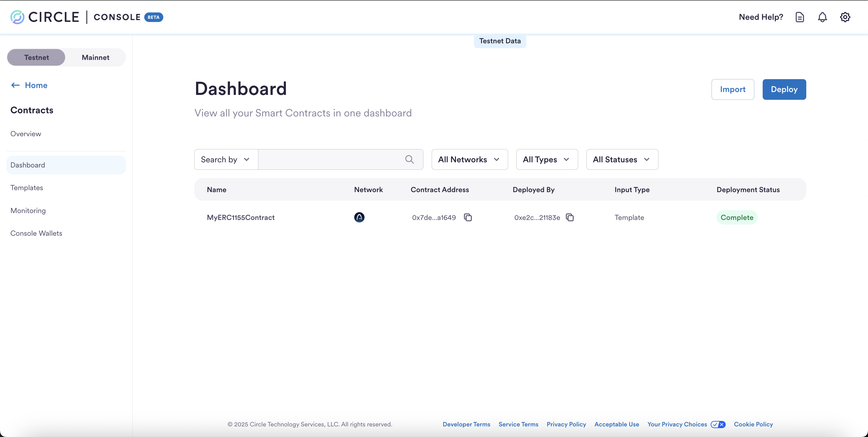Click the Name column header
The image size is (868, 437).
pos(216,190)
